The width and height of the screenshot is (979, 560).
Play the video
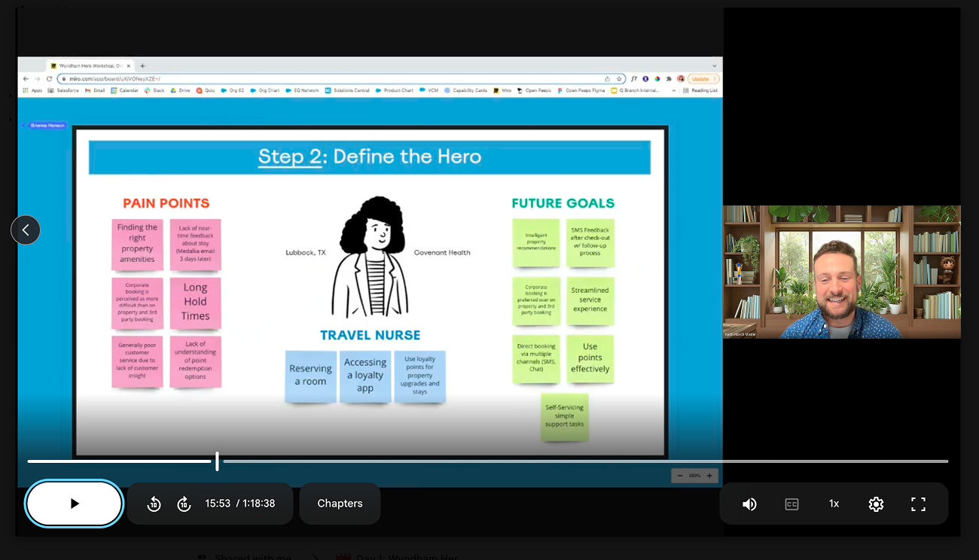(74, 504)
